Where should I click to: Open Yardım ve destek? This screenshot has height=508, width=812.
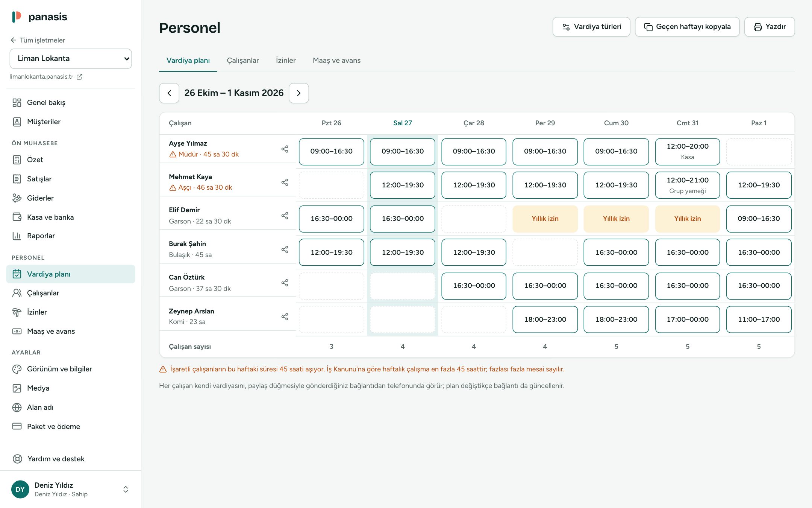tap(71, 459)
